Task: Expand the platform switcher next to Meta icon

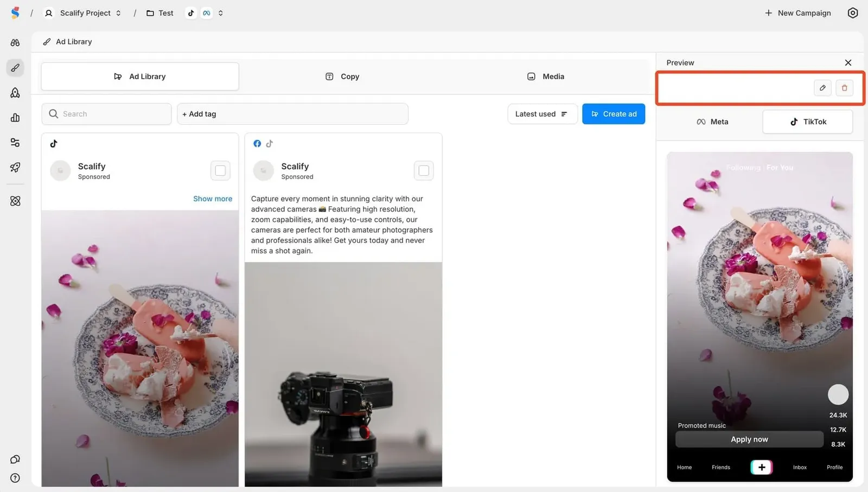Action: point(220,12)
